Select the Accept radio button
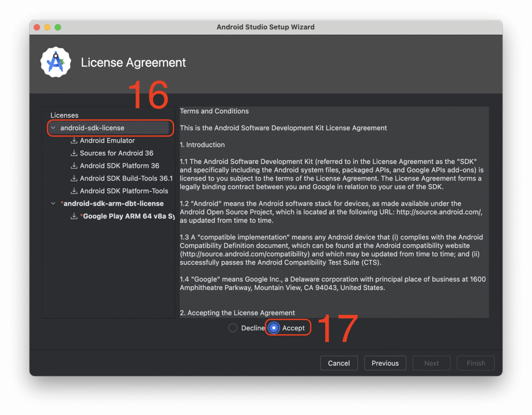The width and height of the screenshot is (532, 415). (x=274, y=328)
